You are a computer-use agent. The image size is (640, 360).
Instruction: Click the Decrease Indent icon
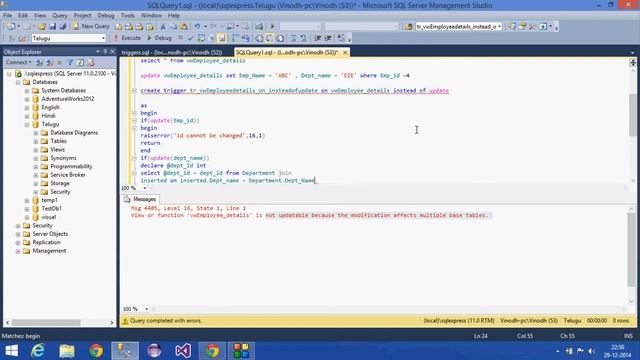pyautogui.click(x=317, y=38)
